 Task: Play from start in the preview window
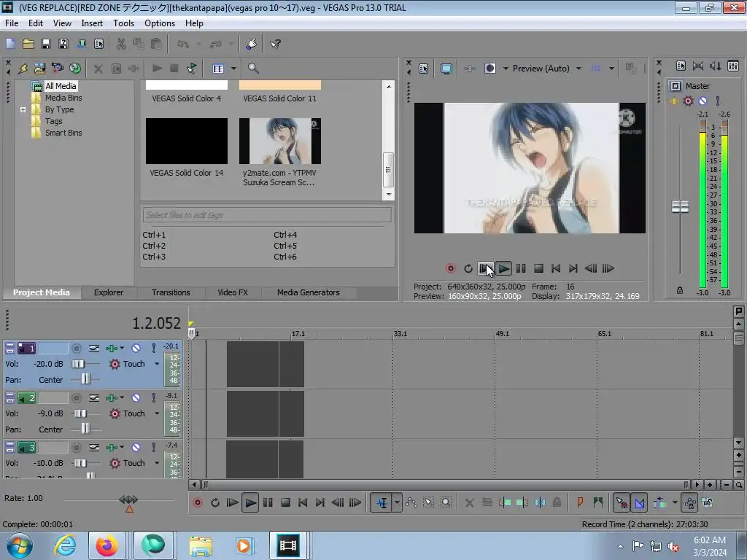[485, 268]
